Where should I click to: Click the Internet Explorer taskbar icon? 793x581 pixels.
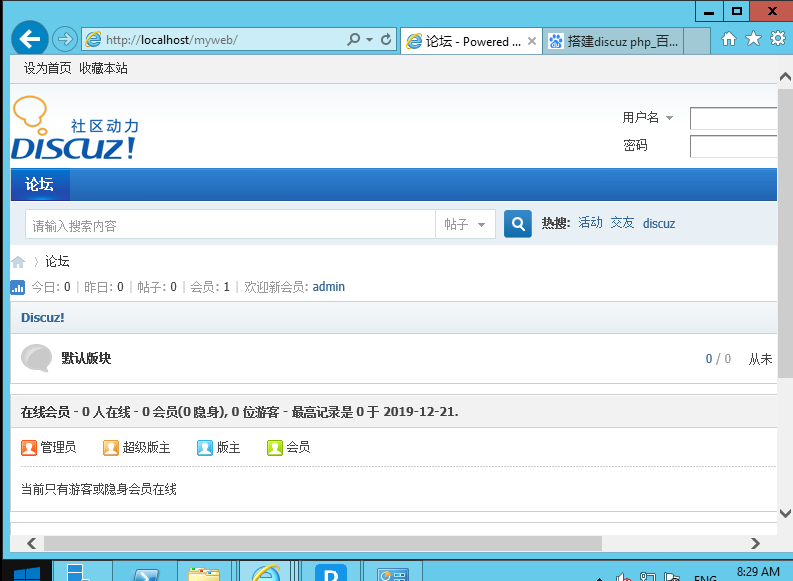click(267, 572)
